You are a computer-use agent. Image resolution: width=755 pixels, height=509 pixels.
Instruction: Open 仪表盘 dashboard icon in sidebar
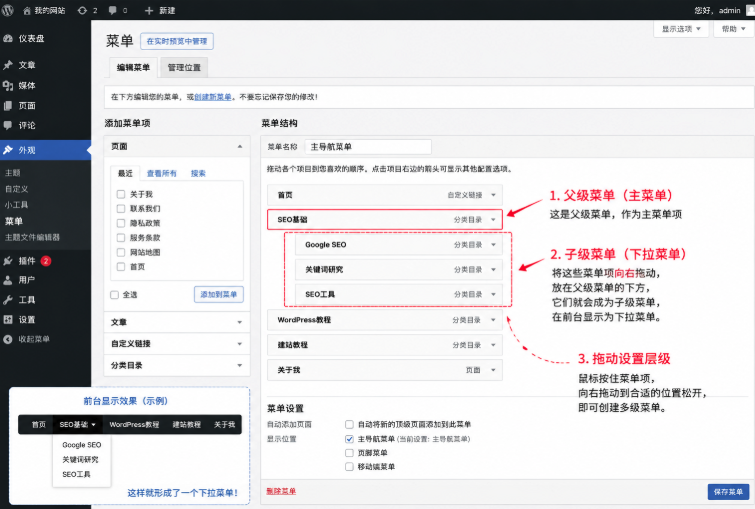[x=8, y=39]
